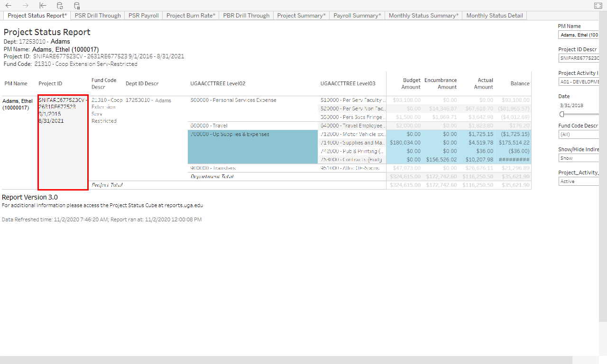The width and height of the screenshot is (607, 364).
Task: Click the Revert to start icon
Action: (x=43, y=6)
